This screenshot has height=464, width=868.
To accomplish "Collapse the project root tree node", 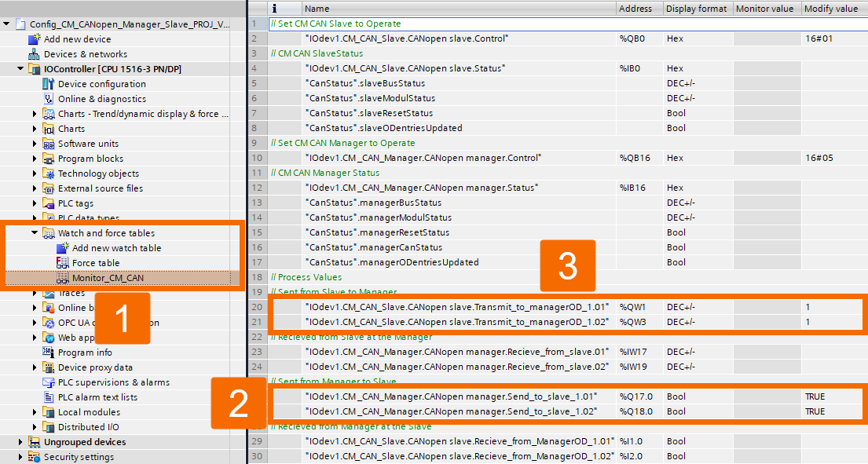I will (x=6, y=24).
